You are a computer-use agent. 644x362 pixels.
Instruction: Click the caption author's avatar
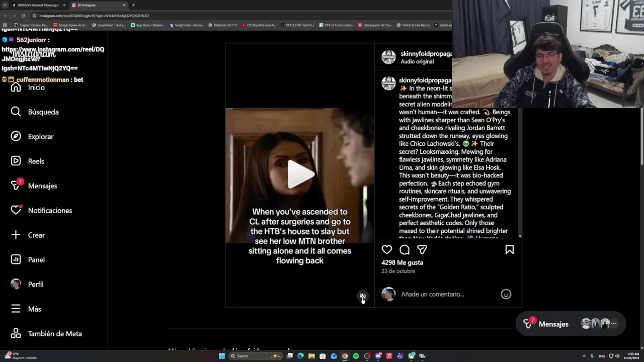pos(388,83)
